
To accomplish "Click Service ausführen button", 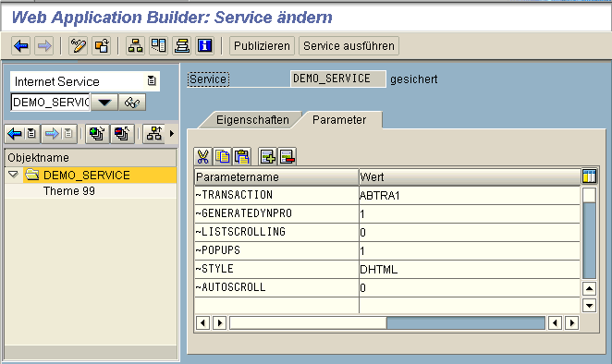I will 349,46.
